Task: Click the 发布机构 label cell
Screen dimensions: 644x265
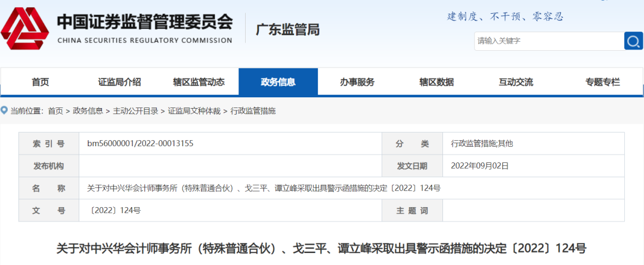Action: 49,166
